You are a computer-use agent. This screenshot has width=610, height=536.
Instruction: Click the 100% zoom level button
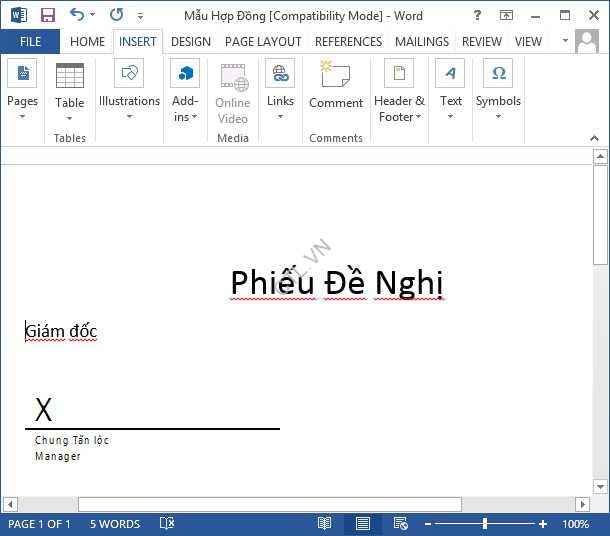click(576, 524)
